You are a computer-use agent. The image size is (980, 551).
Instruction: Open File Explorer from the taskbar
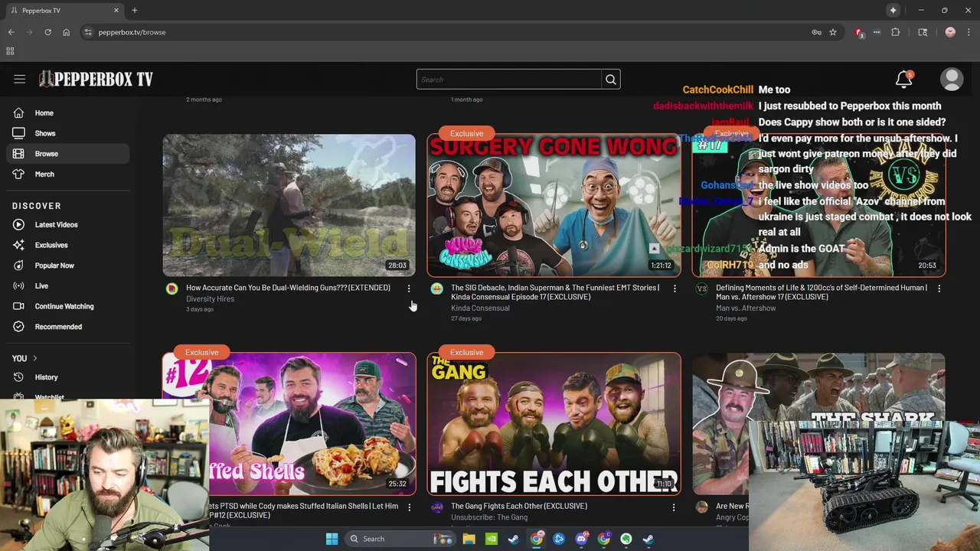pos(469,539)
